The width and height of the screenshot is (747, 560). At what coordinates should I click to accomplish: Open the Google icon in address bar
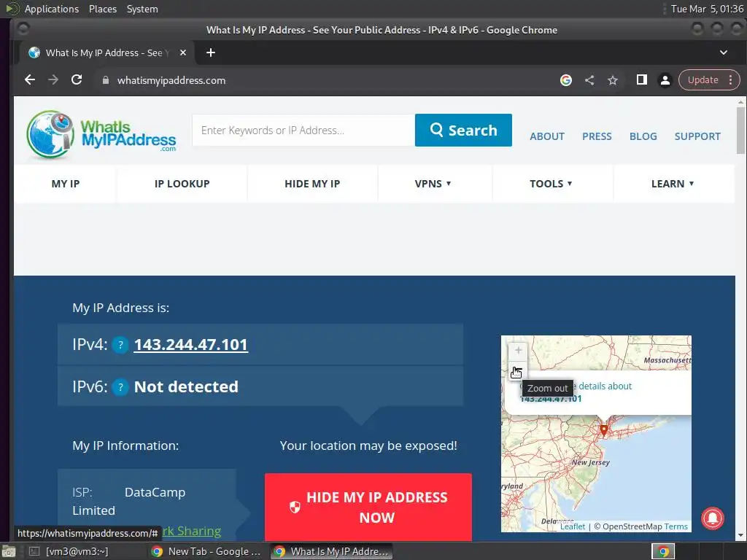click(x=566, y=80)
